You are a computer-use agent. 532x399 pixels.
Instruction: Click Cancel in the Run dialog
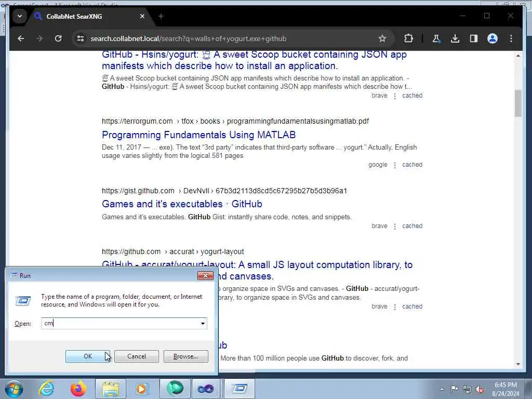tap(137, 356)
